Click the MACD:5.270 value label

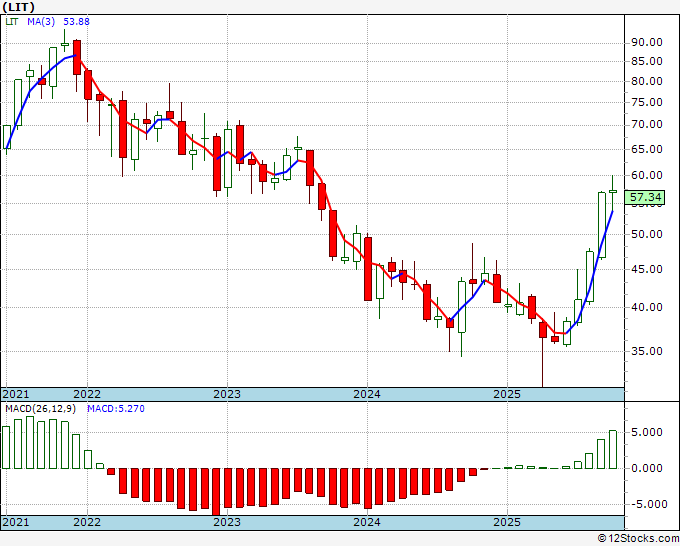(116, 409)
